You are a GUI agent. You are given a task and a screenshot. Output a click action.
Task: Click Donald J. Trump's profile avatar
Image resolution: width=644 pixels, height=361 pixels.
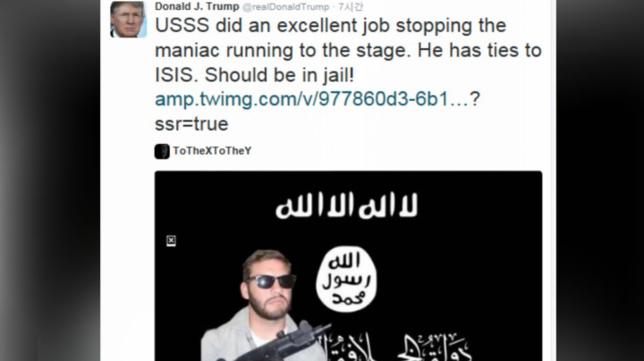[x=128, y=20]
